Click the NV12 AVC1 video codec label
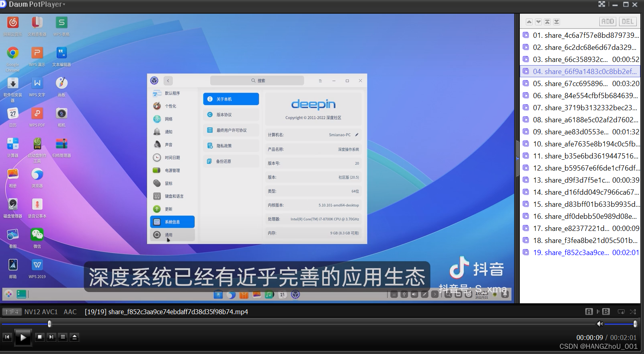This screenshot has width=644, height=354. [41, 312]
